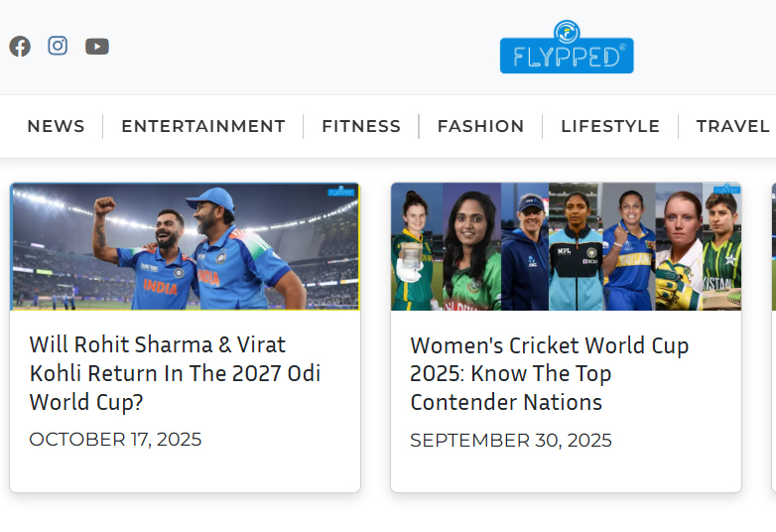
Task: Open the Lifestyle navigation item
Action: click(610, 126)
